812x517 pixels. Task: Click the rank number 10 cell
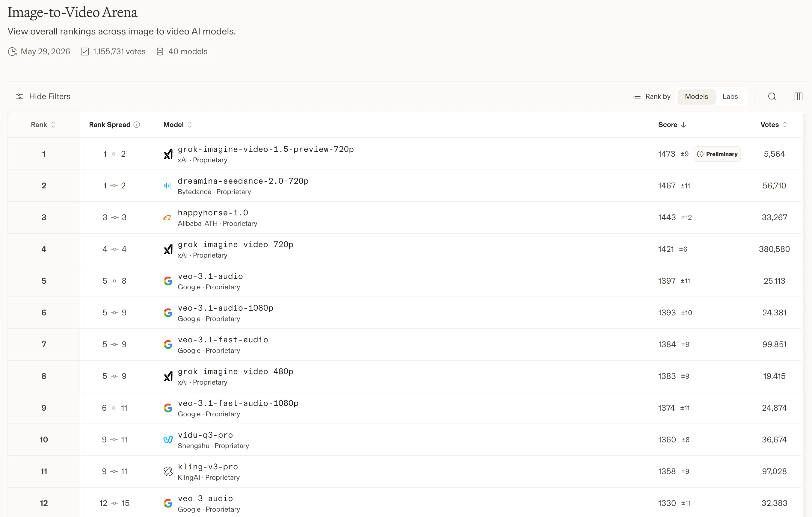44,440
